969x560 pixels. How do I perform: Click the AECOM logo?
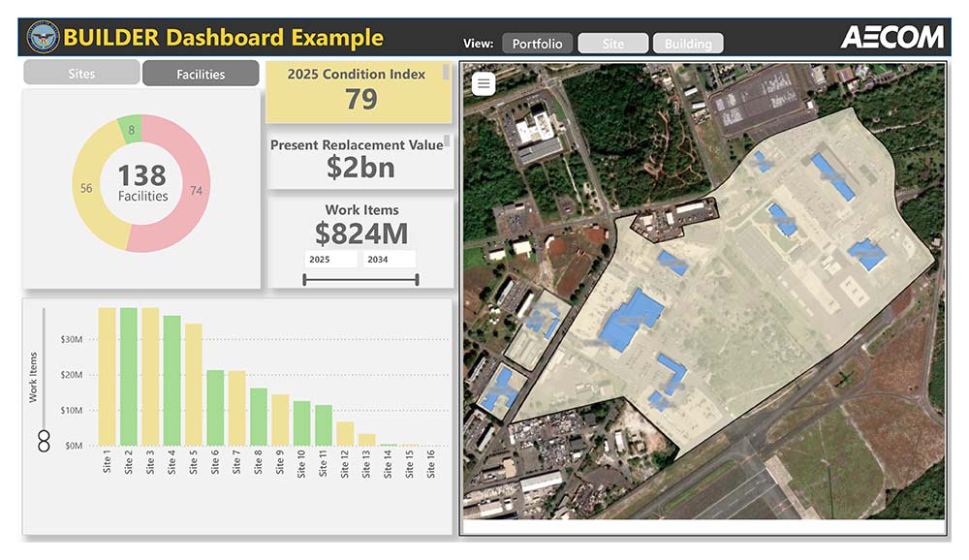pyautogui.click(x=891, y=38)
